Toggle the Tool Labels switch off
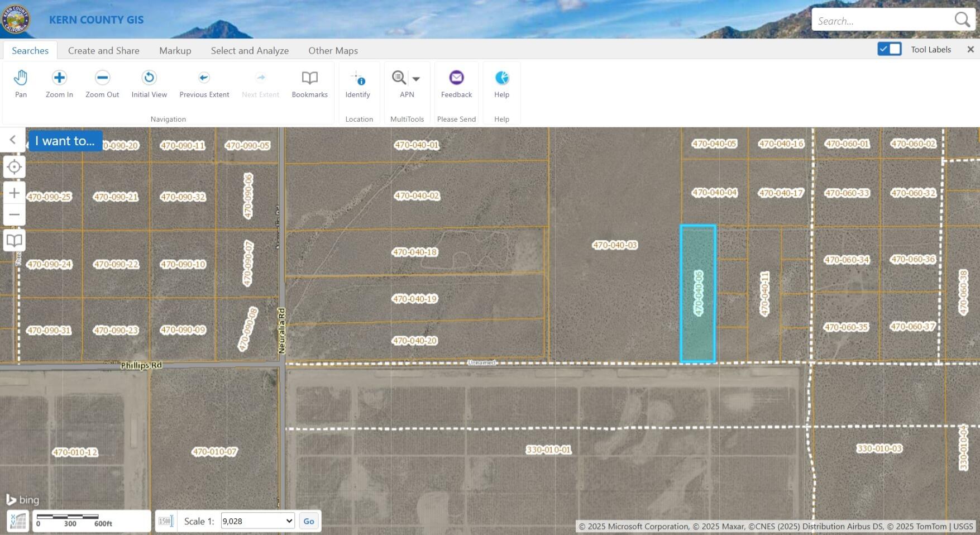Viewport: 980px width, 535px height. pos(889,49)
